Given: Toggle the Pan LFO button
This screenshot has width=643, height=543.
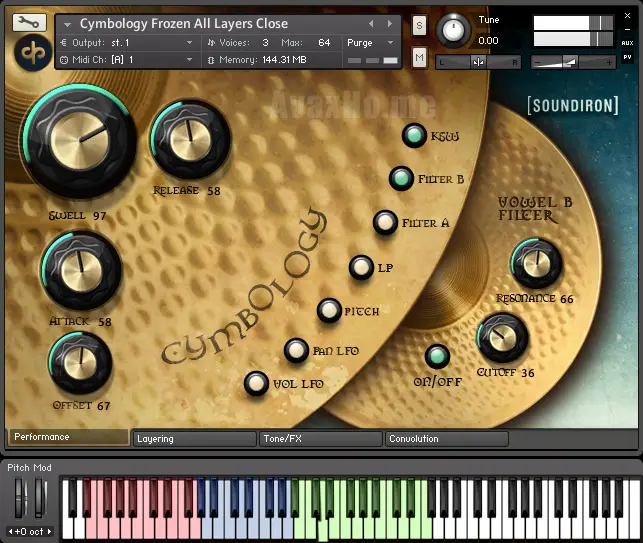Looking at the screenshot, I should (296, 350).
